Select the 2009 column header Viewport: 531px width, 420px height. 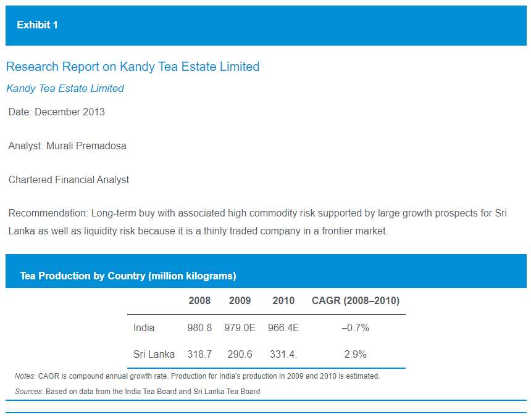[x=240, y=300]
